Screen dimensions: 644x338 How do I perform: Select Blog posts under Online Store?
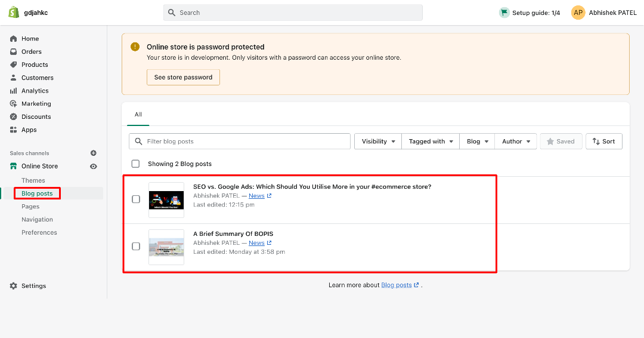(x=37, y=193)
